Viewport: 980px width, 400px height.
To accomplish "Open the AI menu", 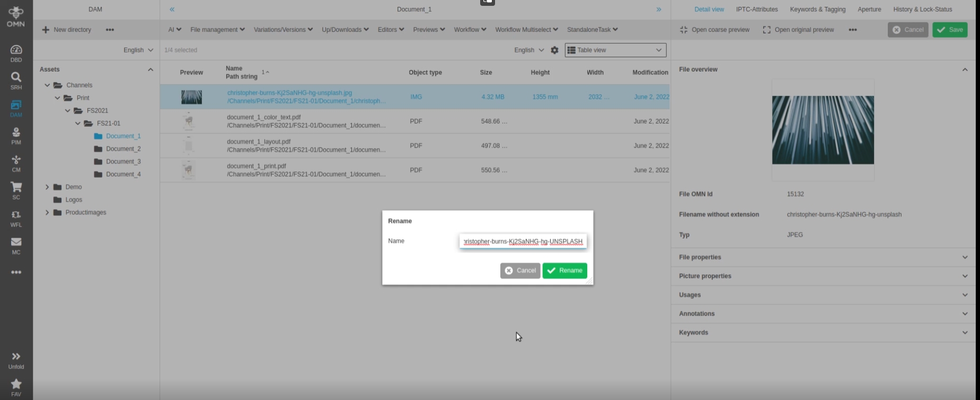I will click(175, 30).
